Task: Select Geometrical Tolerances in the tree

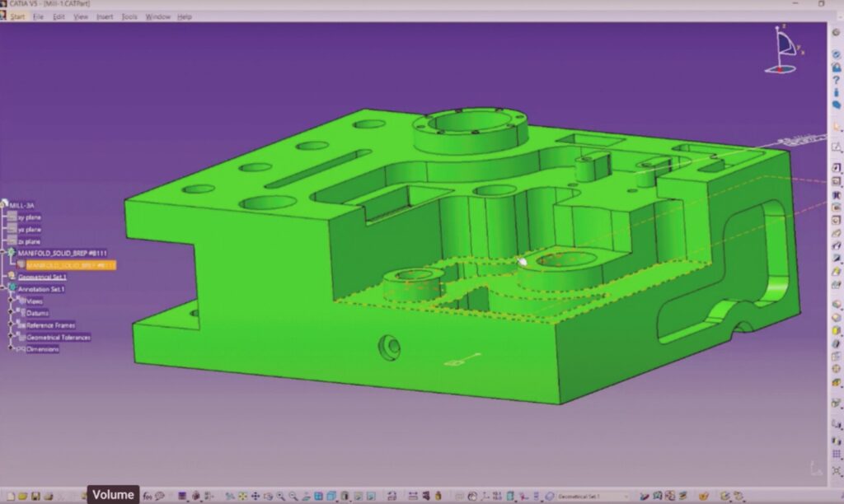Action: click(58, 337)
